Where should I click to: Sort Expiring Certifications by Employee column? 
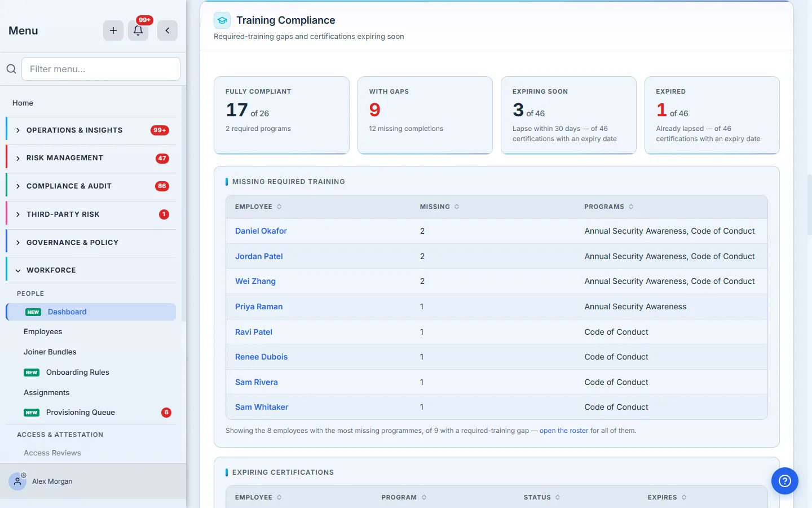258,497
